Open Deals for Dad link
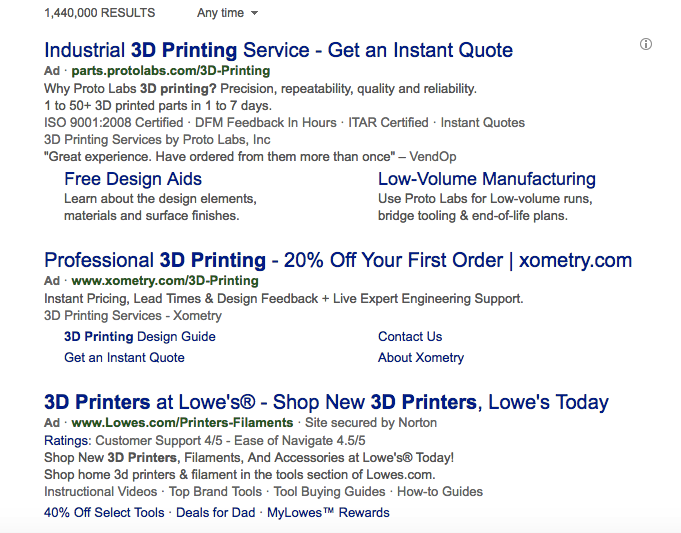The width and height of the screenshot is (681, 533). [x=215, y=513]
